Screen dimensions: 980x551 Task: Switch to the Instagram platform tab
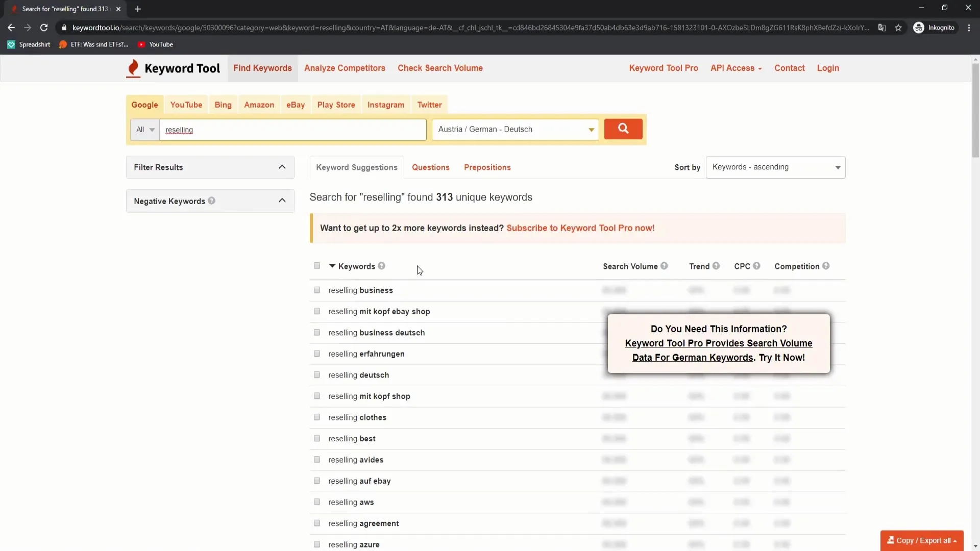(x=386, y=105)
